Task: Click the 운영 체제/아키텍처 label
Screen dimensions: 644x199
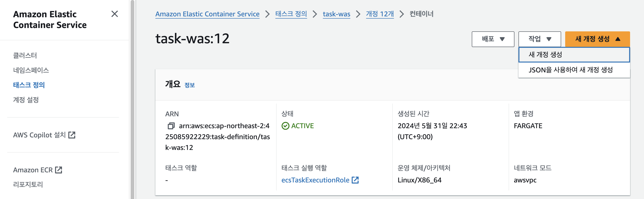Action: 424,168
